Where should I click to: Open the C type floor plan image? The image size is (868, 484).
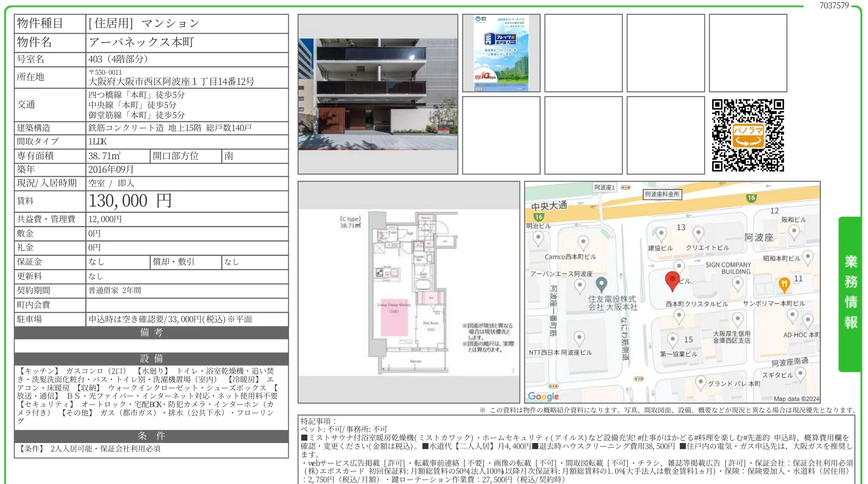coord(409,292)
